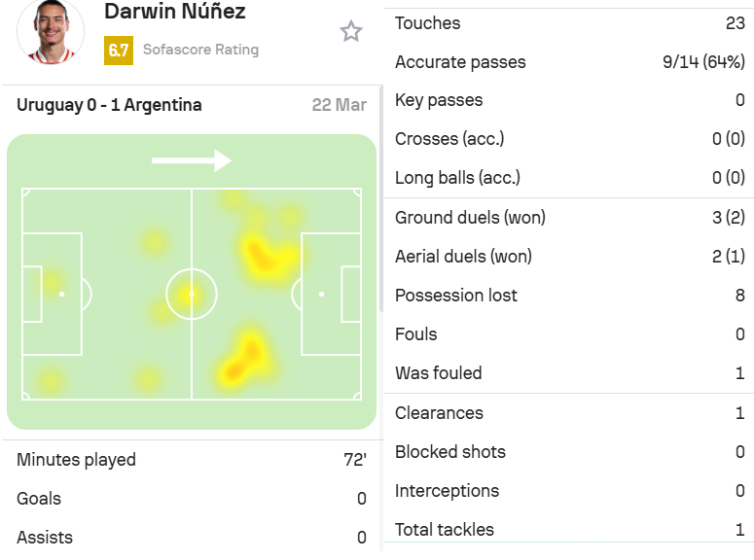Click the attack direction arrow on the heatmap
754x560 pixels.
[192, 160]
